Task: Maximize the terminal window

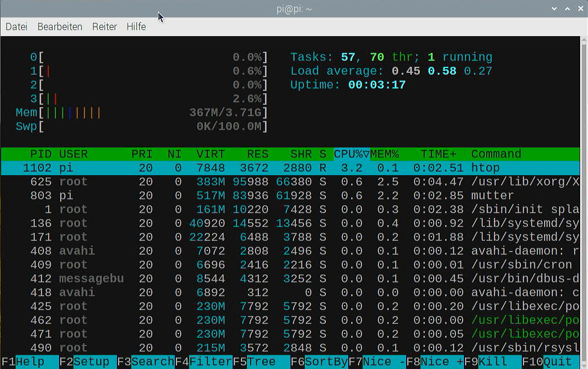Action: [568, 9]
